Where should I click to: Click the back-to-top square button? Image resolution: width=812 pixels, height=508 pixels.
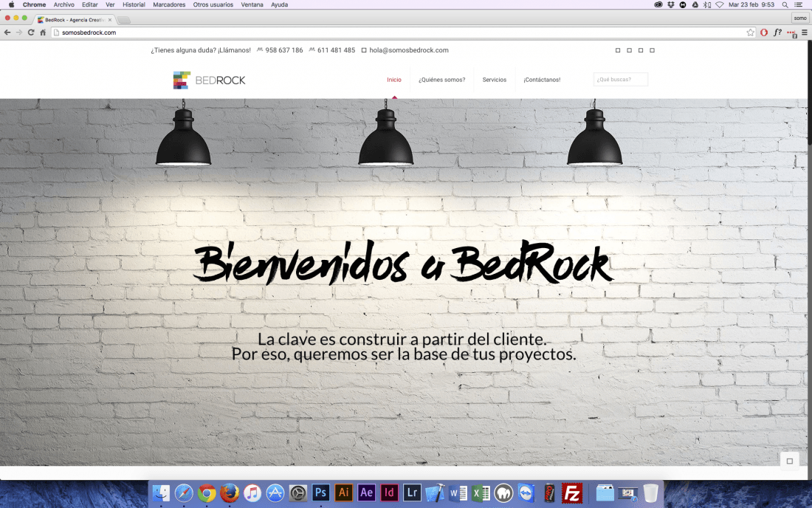tap(790, 461)
